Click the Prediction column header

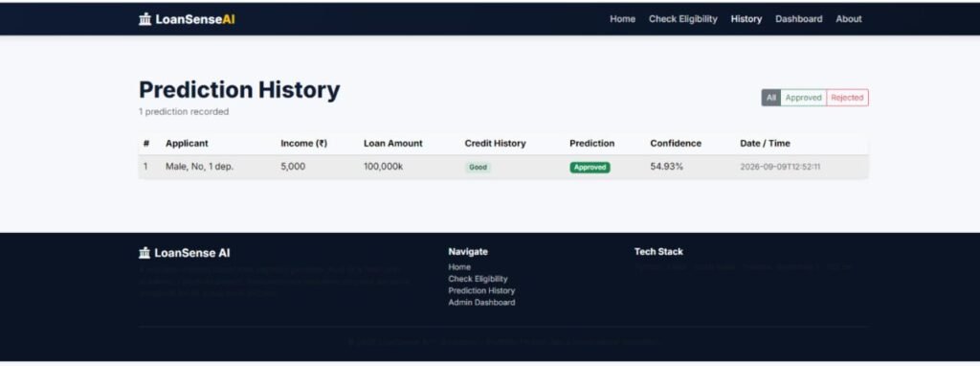click(x=591, y=144)
